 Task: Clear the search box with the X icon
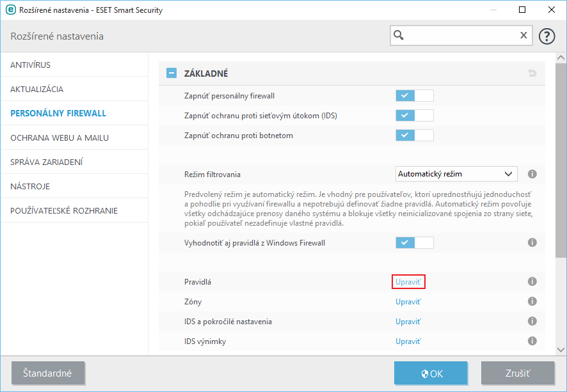click(523, 35)
